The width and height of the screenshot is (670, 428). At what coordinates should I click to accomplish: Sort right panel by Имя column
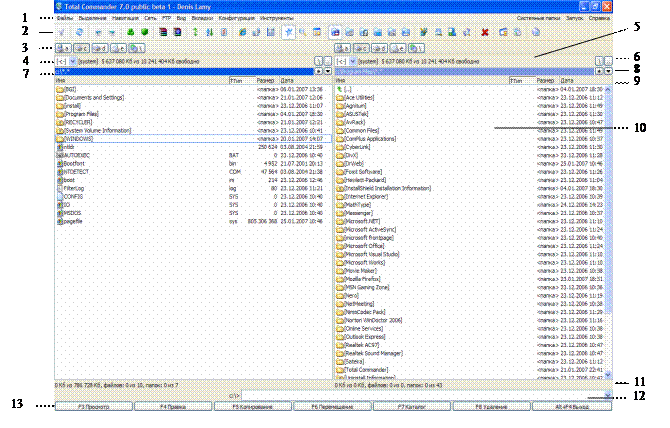pyautogui.click(x=422, y=80)
